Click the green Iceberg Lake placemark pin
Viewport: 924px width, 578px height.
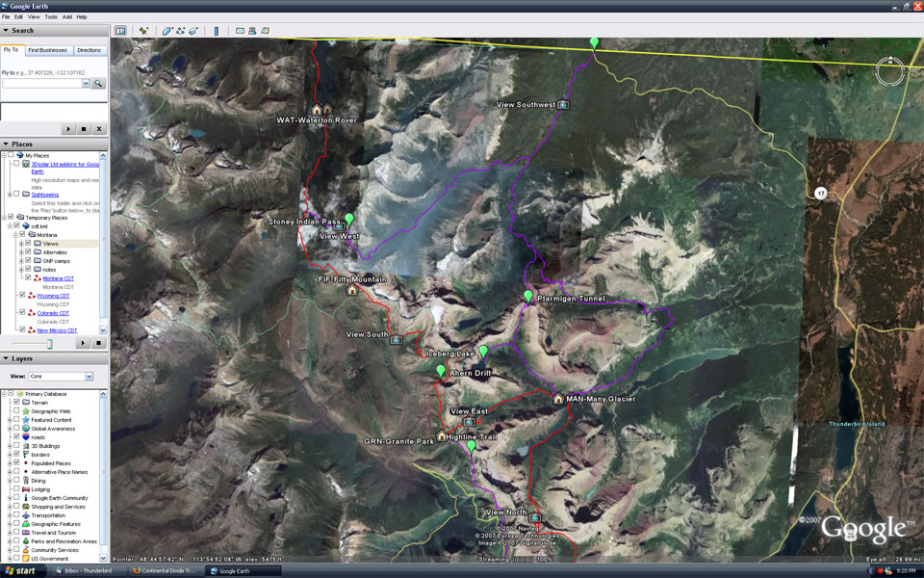click(483, 353)
